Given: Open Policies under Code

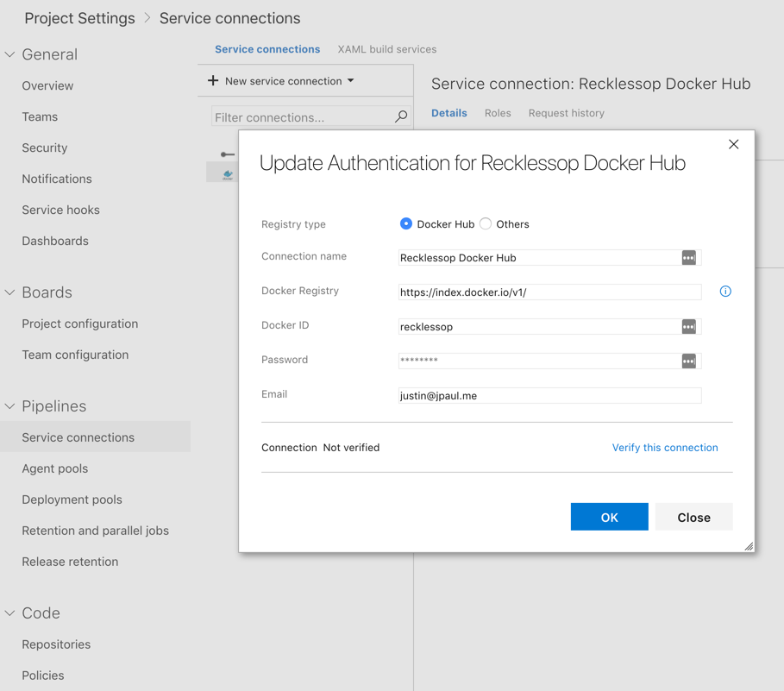Looking at the screenshot, I should [43, 675].
